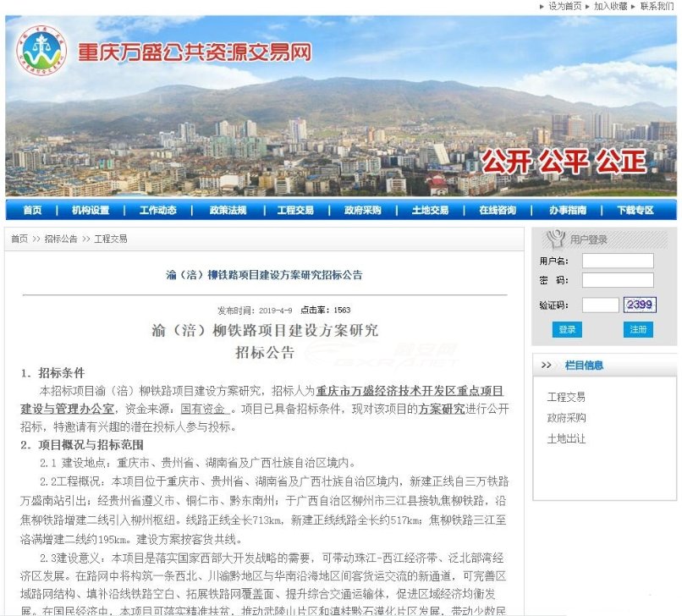Open 政府采购 under 栏目信息
This screenshot has width=682, height=616.
[x=566, y=418]
